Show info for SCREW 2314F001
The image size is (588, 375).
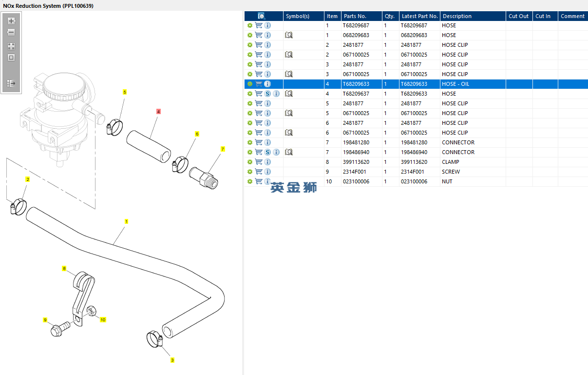coord(267,172)
